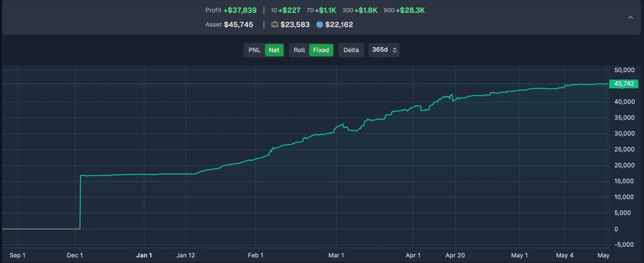
Task: Click the 30,000 price axis label
Action: click(x=624, y=134)
